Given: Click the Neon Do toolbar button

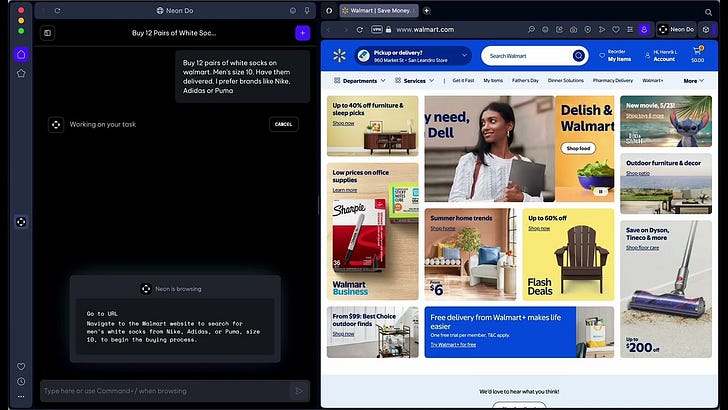Looking at the screenshot, I should click(676, 30).
